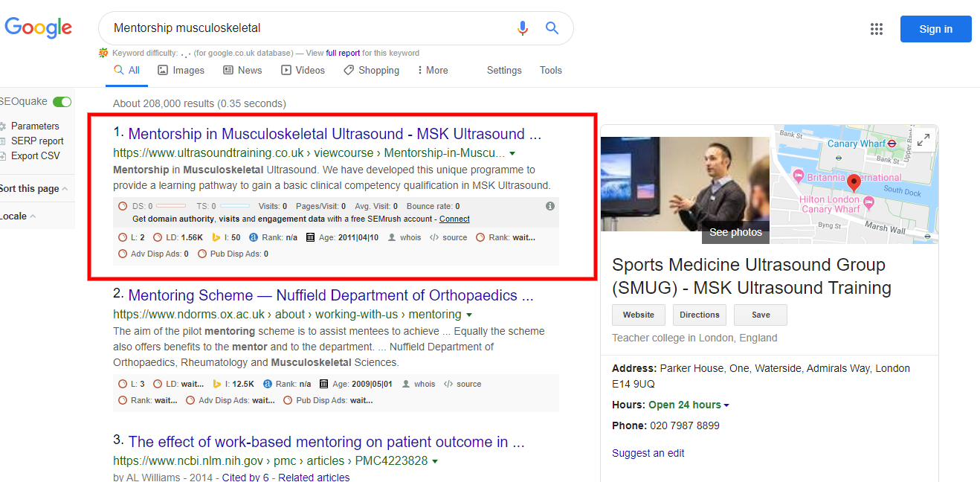Screen dimensions: 980x482
Task: Save the SMUG place
Action: [761, 315]
